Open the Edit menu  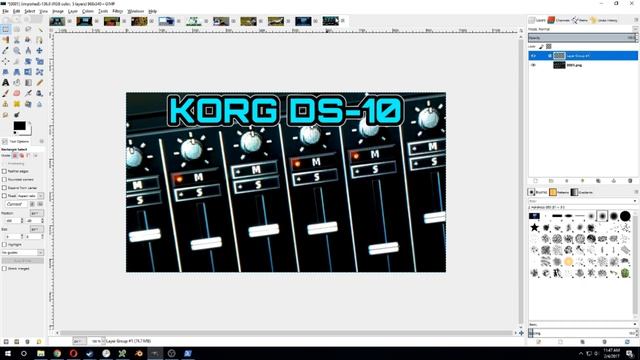coord(17,11)
